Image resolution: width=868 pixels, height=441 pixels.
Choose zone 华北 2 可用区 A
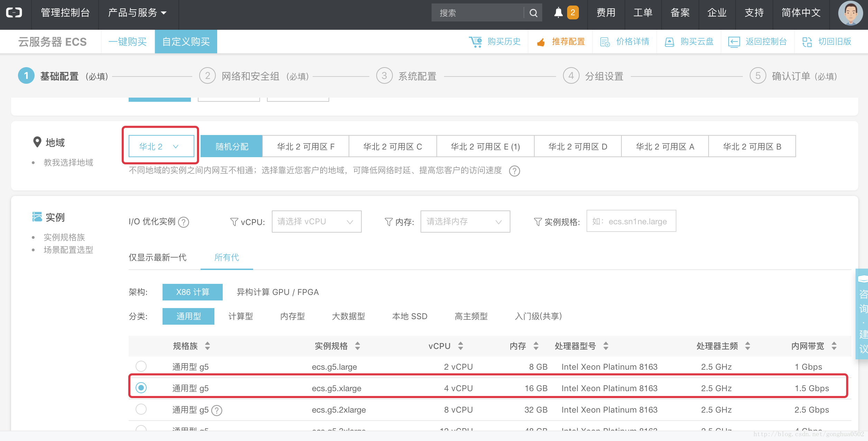point(665,146)
